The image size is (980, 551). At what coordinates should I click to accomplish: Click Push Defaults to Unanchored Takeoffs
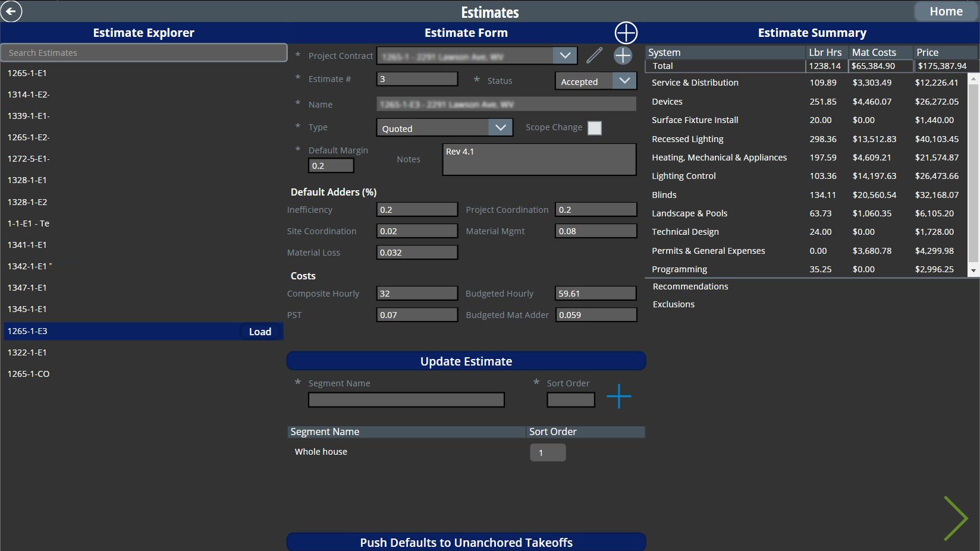tap(466, 541)
